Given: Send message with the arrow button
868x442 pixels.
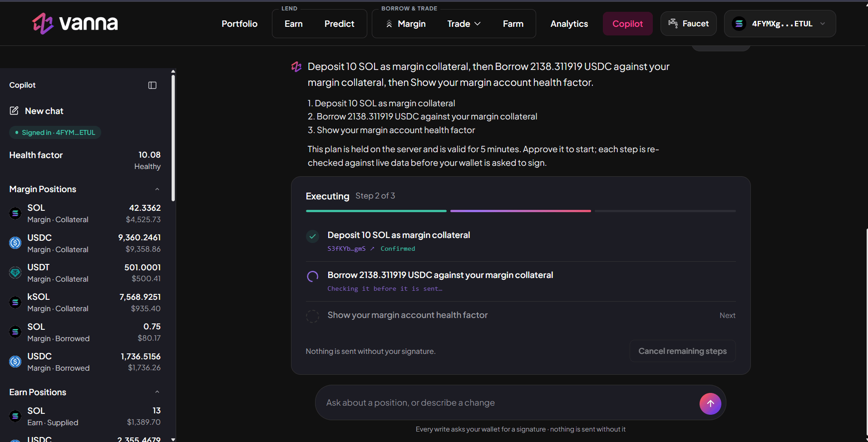Looking at the screenshot, I should [x=710, y=403].
